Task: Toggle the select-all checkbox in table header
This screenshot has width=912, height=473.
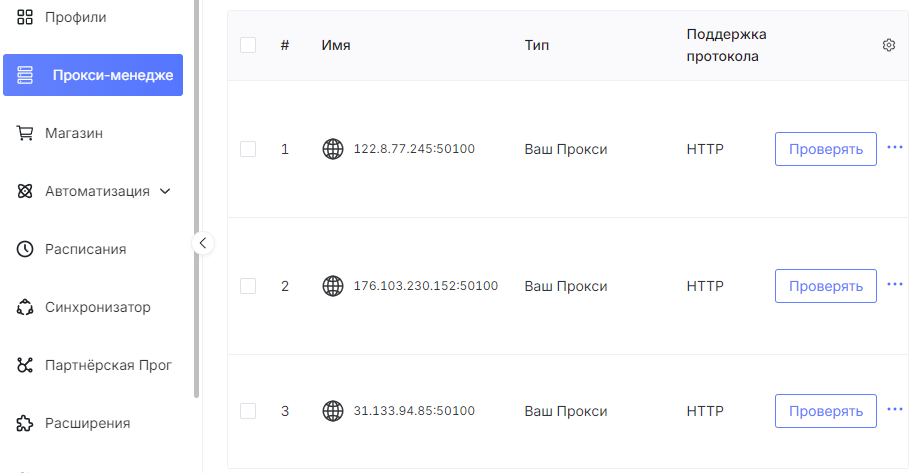Action: [x=248, y=45]
